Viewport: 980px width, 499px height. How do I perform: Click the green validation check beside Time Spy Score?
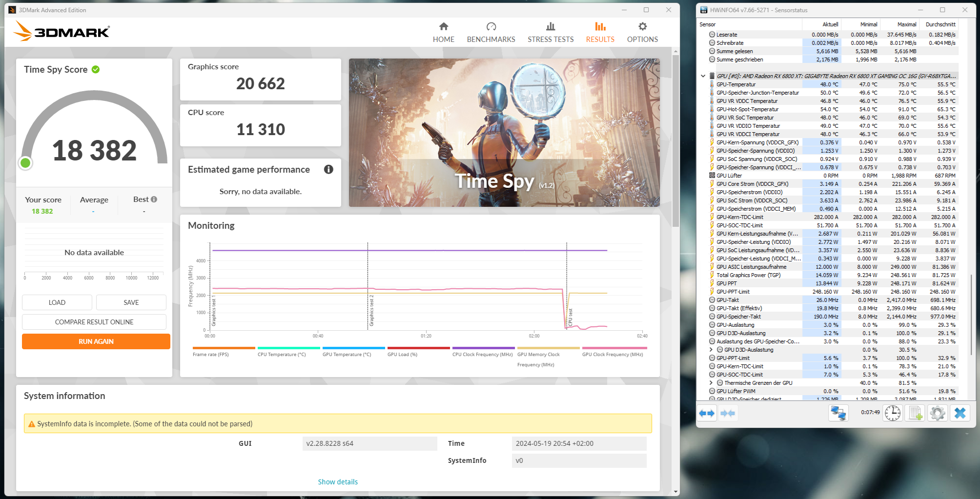coord(96,69)
